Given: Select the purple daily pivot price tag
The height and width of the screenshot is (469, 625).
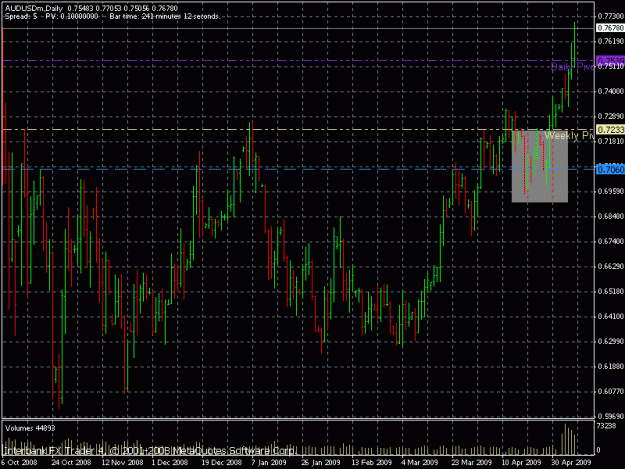Looking at the screenshot, I should tap(610, 60).
